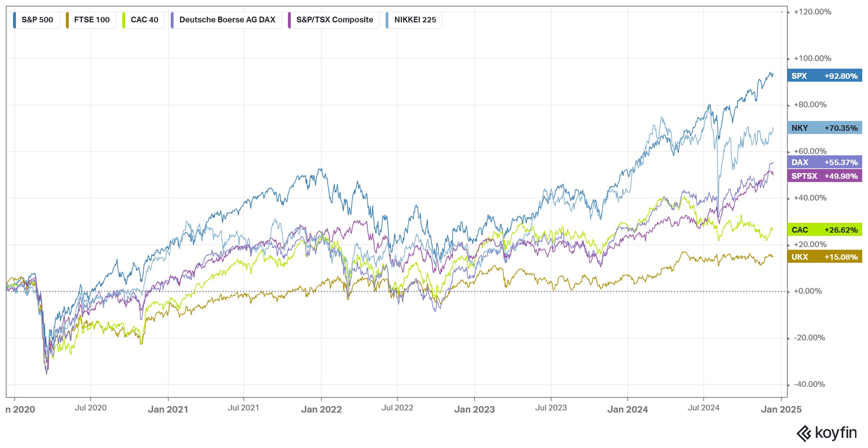Click the NIKKEI 225 legend chip
This screenshot has width=868, height=448.
coord(415,20)
